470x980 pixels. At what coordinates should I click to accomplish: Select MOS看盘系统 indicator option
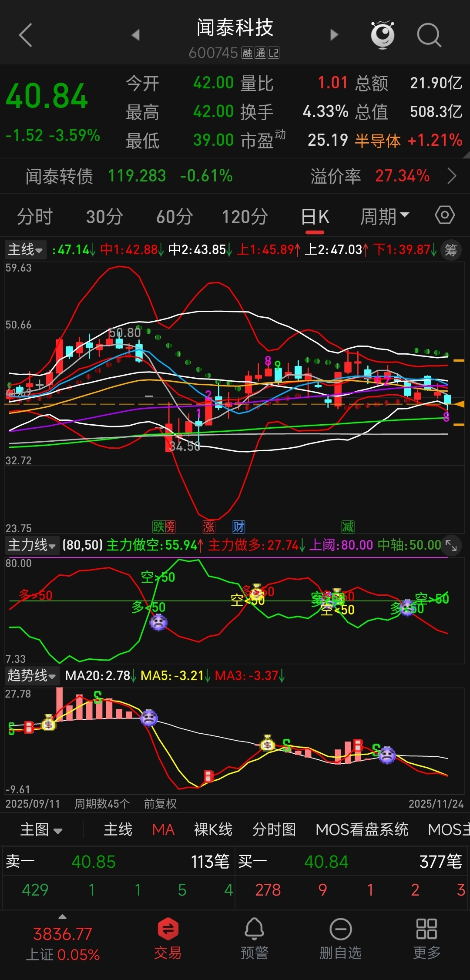[x=362, y=829]
